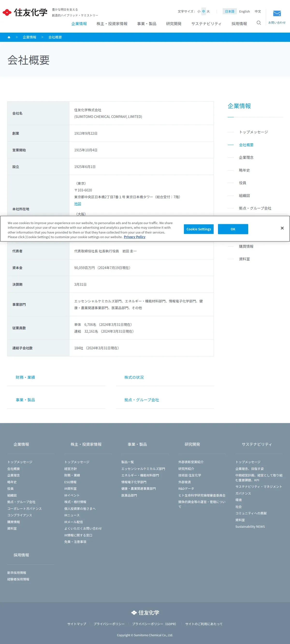
Task: Click 企業情報 in the breadcrumb
Action: (x=29, y=37)
